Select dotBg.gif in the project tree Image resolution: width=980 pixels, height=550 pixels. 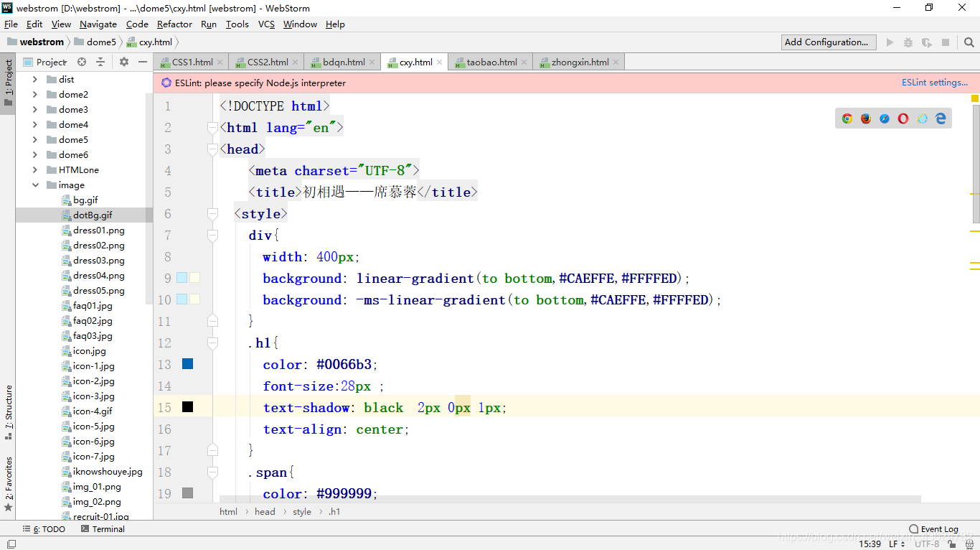click(x=93, y=215)
